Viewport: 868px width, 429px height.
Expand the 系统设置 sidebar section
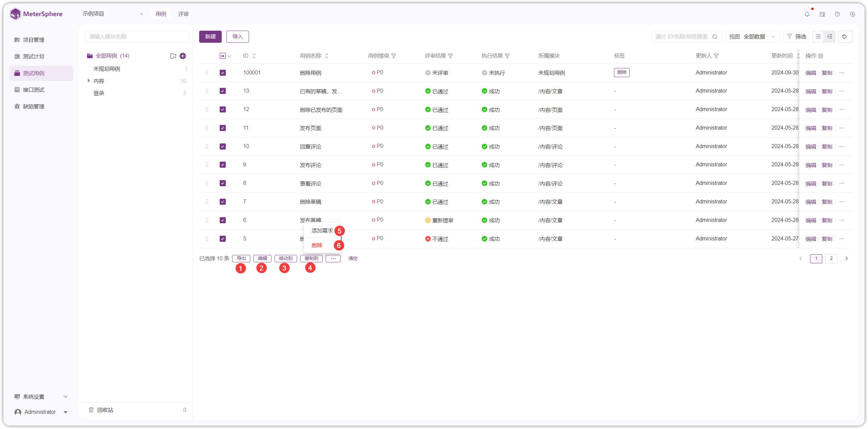point(41,397)
